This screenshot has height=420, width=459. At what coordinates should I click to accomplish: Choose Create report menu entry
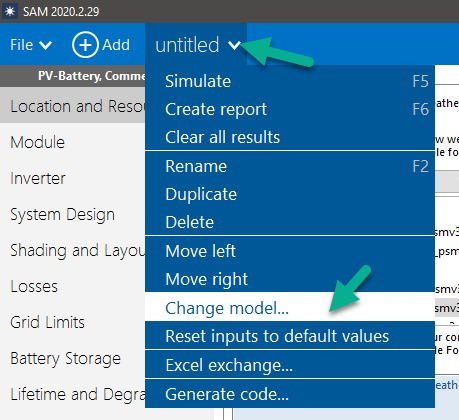(290, 109)
